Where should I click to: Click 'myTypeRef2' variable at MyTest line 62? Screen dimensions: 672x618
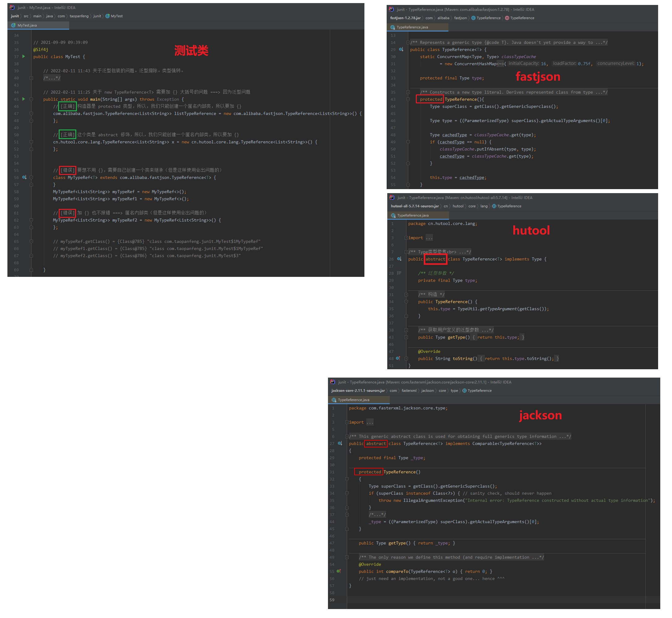point(125,220)
